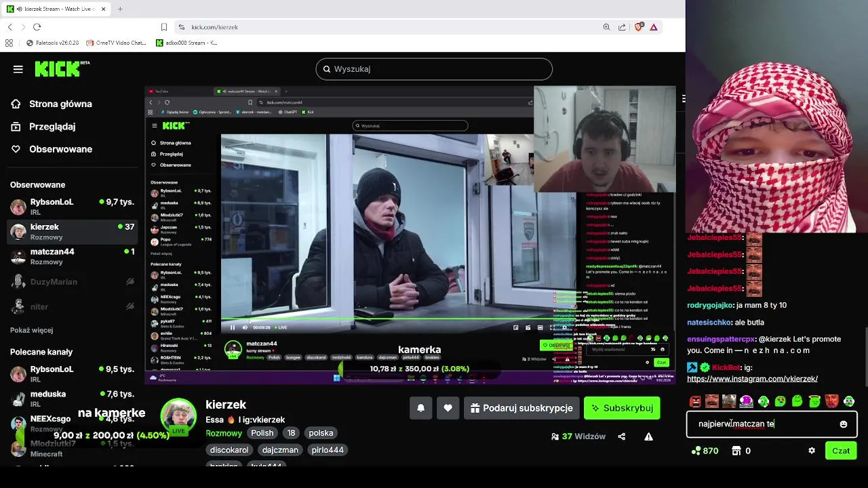Insert the green crying emote
Screen dimensions: 868x488
coord(781,401)
